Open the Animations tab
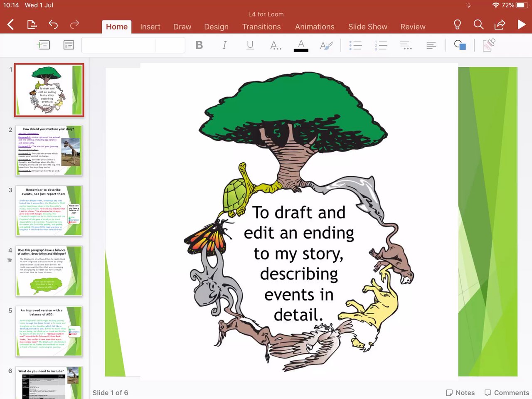The width and height of the screenshot is (532, 399). pyautogui.click(x=315, y=27)
